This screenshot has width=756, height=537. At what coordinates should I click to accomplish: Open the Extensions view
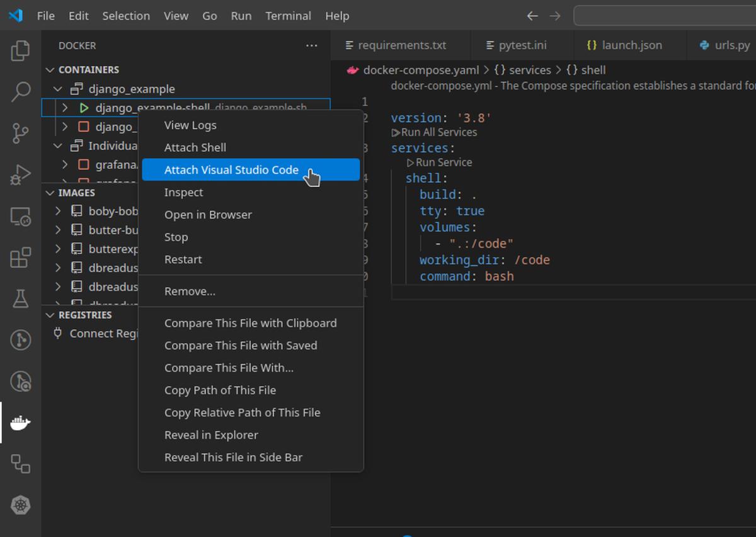click(21, 258)
